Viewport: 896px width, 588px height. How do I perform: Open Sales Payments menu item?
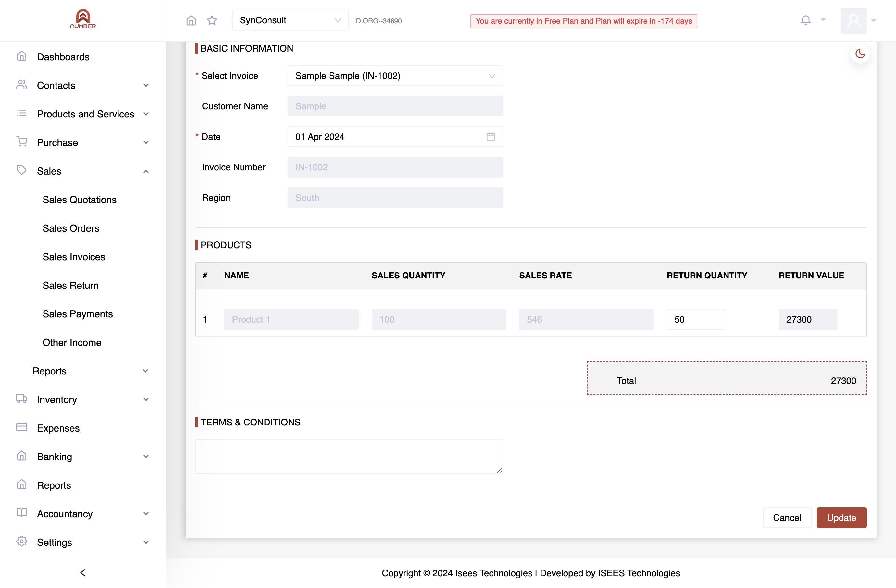click(78, 314)
